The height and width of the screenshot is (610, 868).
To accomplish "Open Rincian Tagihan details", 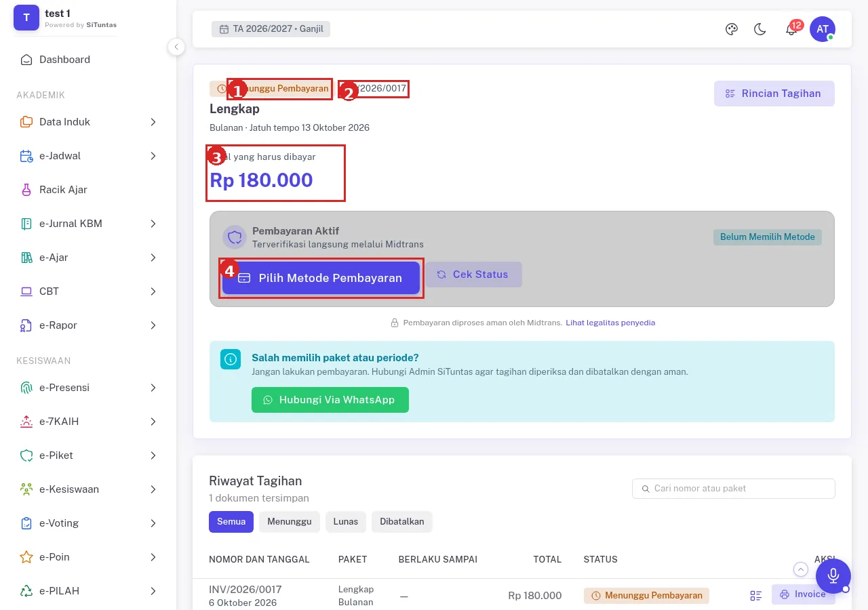I will (x=774, y=94).
